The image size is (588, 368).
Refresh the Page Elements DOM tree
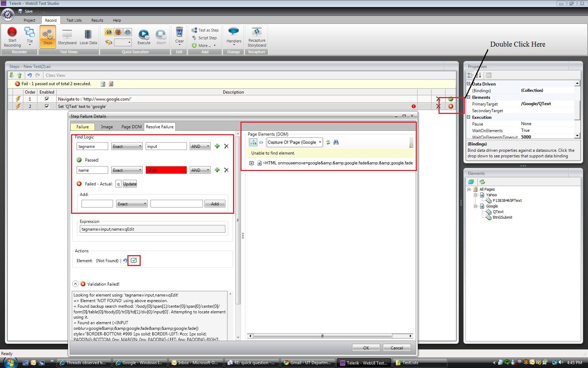[x=328, y=142]
